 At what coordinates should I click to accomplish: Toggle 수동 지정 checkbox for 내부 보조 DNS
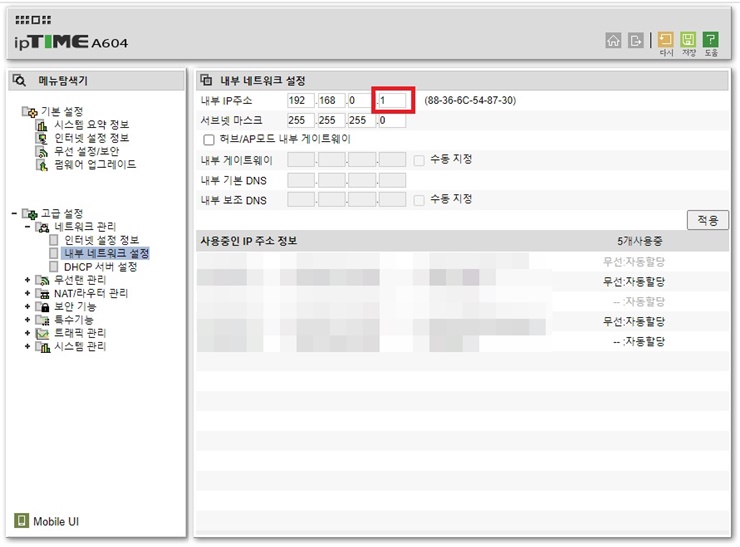click(x=419, y=200)
